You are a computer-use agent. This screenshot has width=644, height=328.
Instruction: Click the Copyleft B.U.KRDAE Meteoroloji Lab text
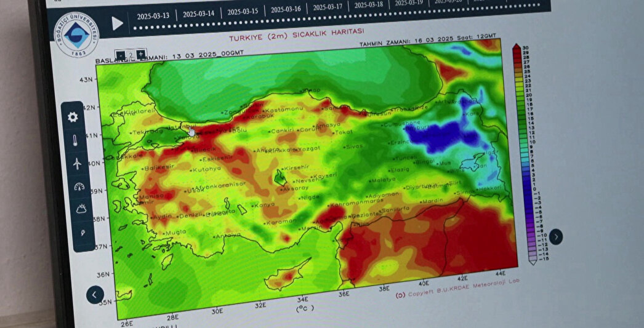[x=457, y=288]
